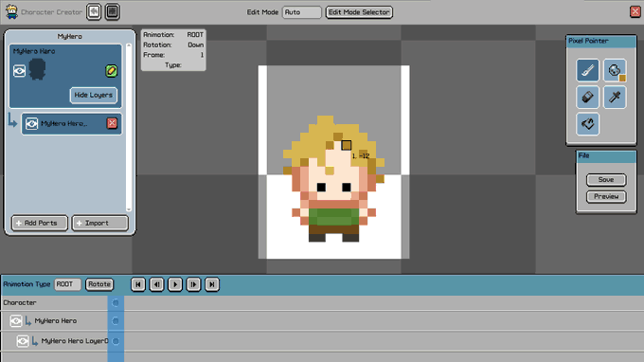Screen dimensions: 644x362
Task: Delete the MyHero Hero layer with red X
Action: [112, 123]
